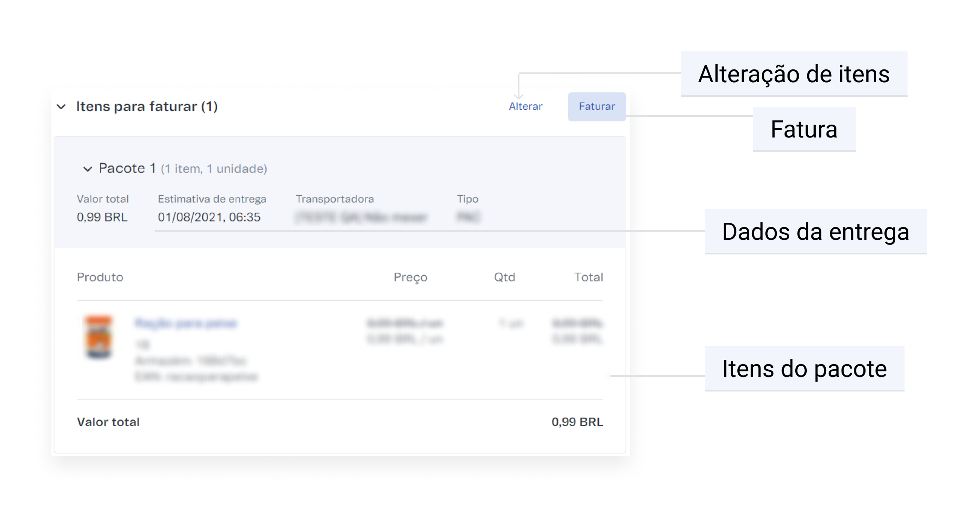This screenshot has height=505, width=980.
Task: Select the Qtd column header
Action: (x=504, y=277)
